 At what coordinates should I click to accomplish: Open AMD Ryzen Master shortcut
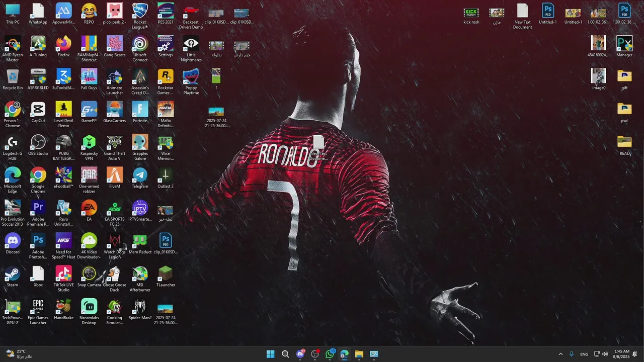[x=13, y=49]
